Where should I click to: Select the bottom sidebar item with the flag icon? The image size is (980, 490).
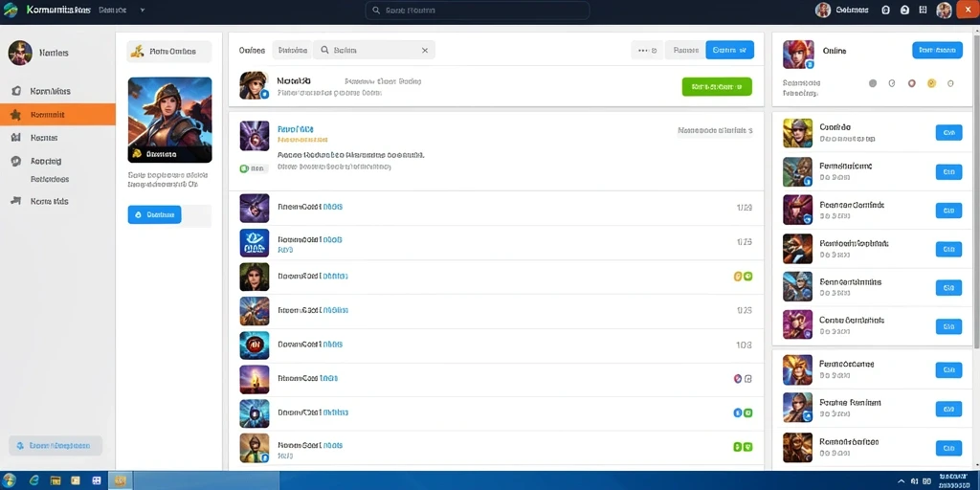pos(57,202)
